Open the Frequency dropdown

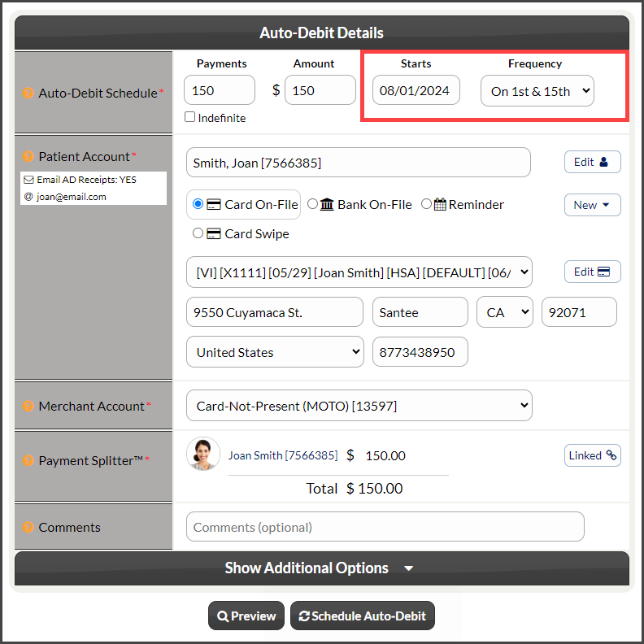click(x=537, y=91)
